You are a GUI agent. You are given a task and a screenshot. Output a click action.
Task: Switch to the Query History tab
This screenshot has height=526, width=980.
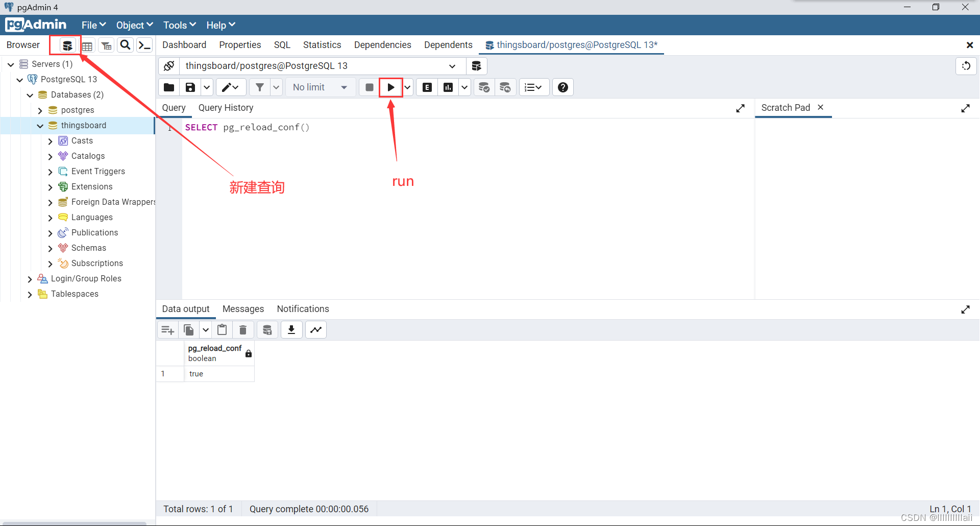[226, 108]
